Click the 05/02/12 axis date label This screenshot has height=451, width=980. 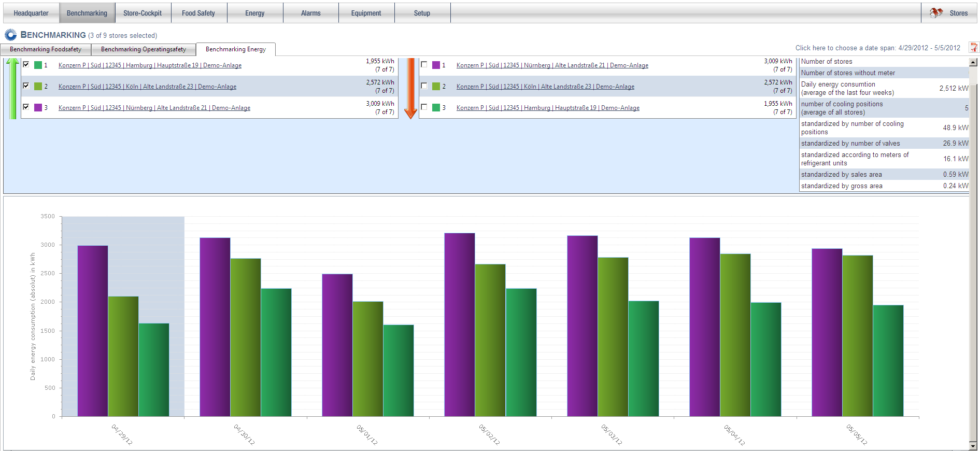[x=490, y=434]
